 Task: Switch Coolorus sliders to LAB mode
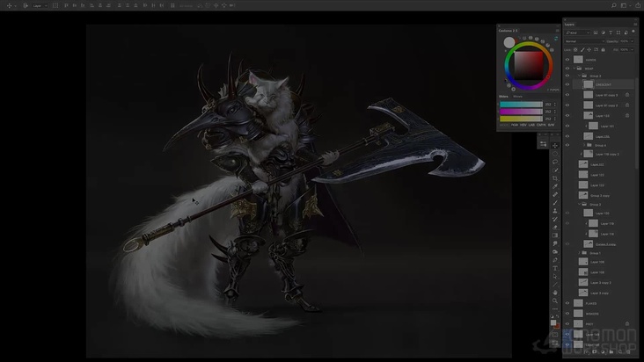tap(531, 125)
